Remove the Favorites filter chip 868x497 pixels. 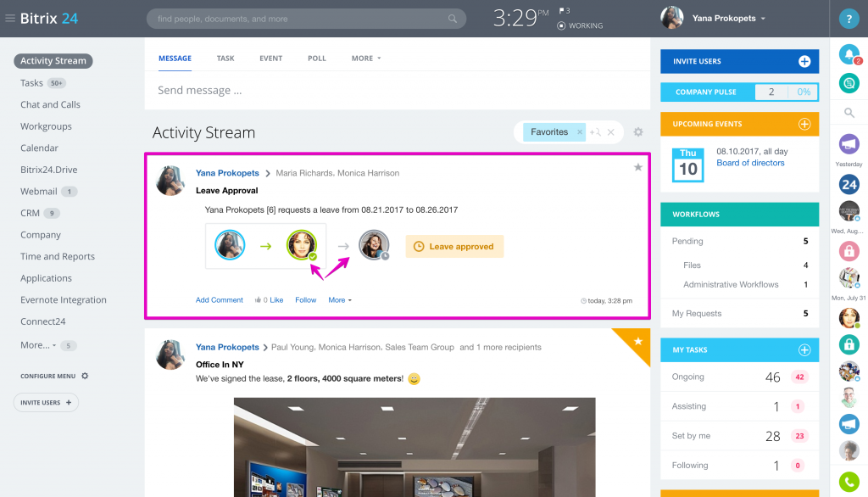[x=580, y=131]
